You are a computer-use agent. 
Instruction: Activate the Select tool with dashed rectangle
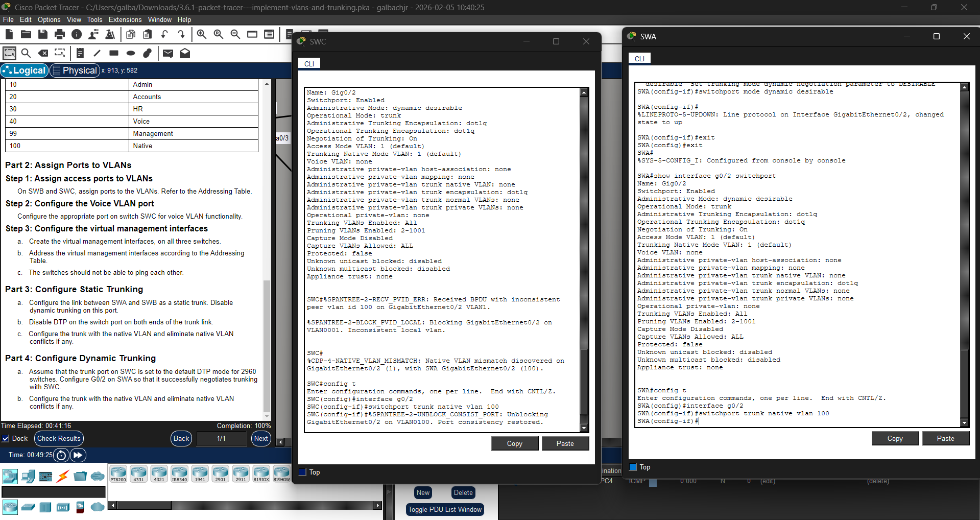click(10, 53)
